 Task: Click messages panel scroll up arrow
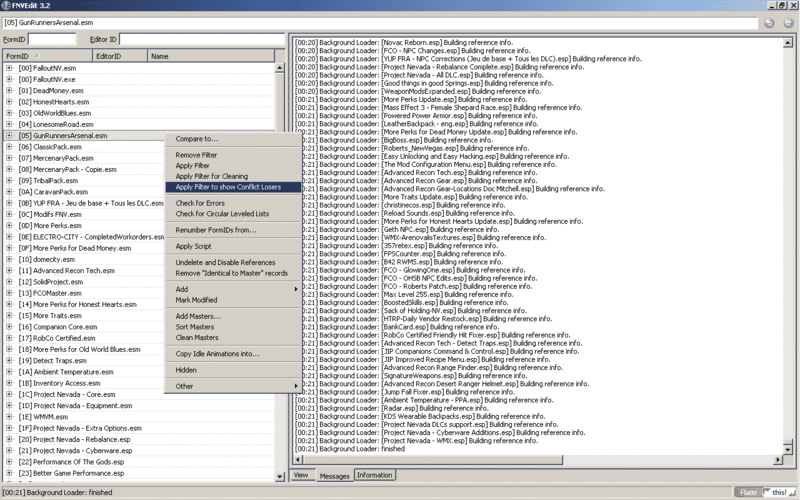click(x=788, y=43)
